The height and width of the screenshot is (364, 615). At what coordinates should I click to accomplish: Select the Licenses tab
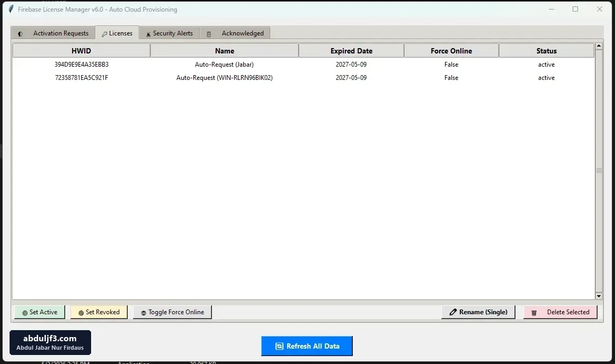[117, 33]
